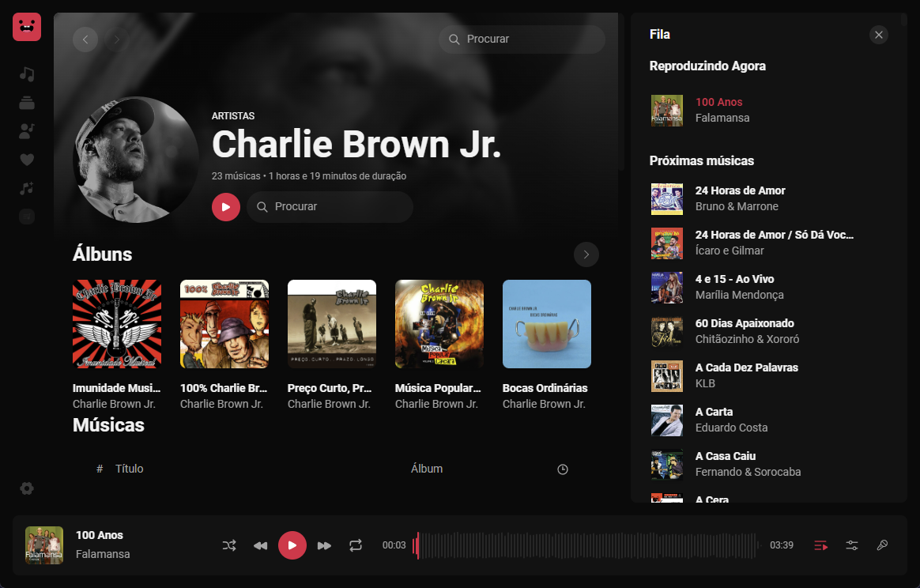Image resolution: width=920 pixels, height=588 pixels.
Task: Toggle the queue panel icon in player
Action: coord(821,546)
